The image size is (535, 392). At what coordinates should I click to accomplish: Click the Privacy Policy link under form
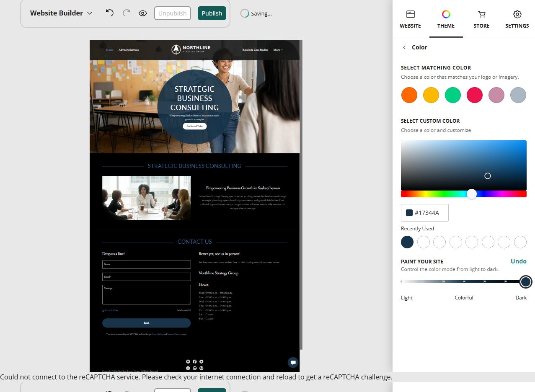point(158,335)
